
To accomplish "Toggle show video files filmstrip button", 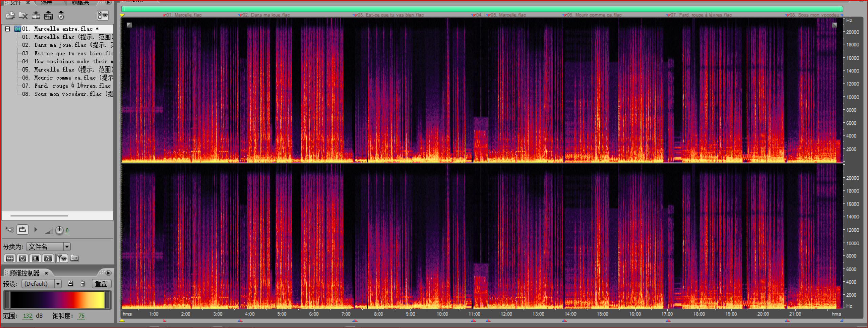I will pos(35,258).
